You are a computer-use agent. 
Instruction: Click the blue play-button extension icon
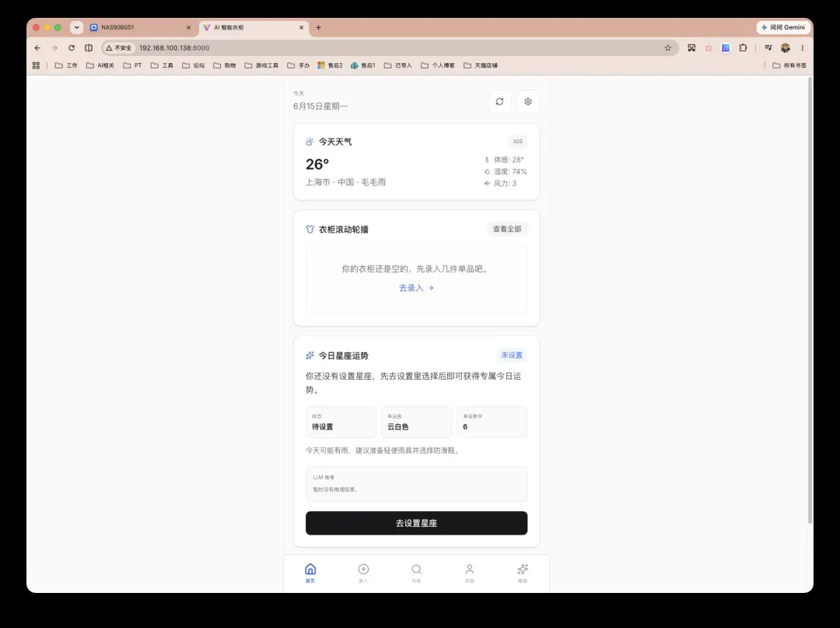pos(726,47)
